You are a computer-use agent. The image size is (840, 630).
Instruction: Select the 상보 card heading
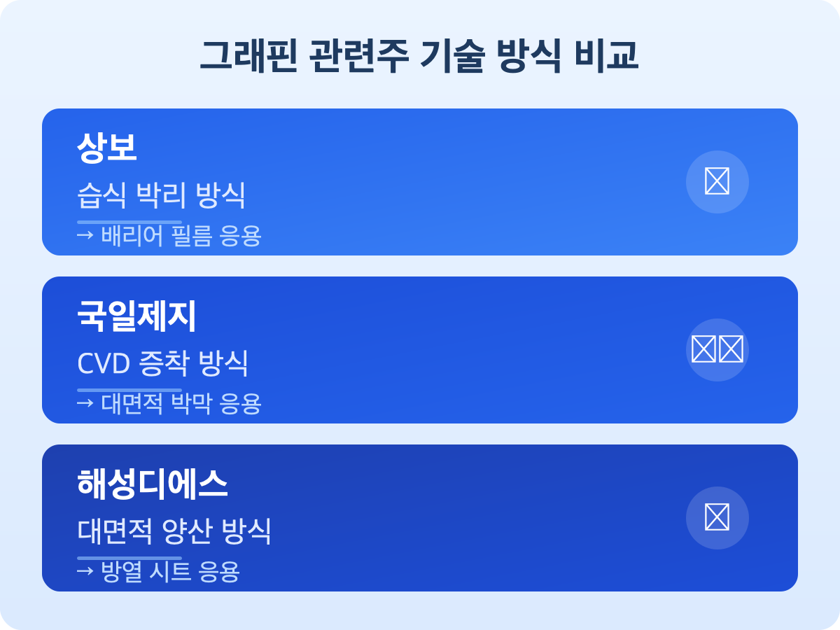(x=106, y=148)
